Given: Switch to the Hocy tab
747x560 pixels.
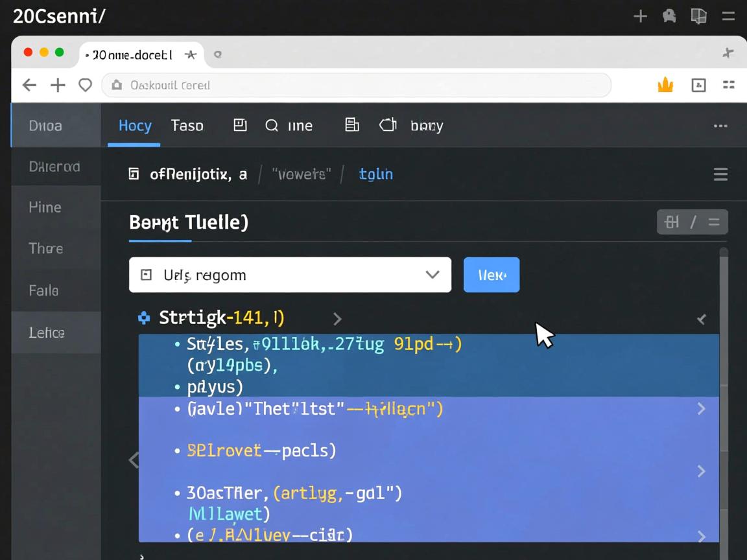Looking at the screenshot, I should click(135, 126).
